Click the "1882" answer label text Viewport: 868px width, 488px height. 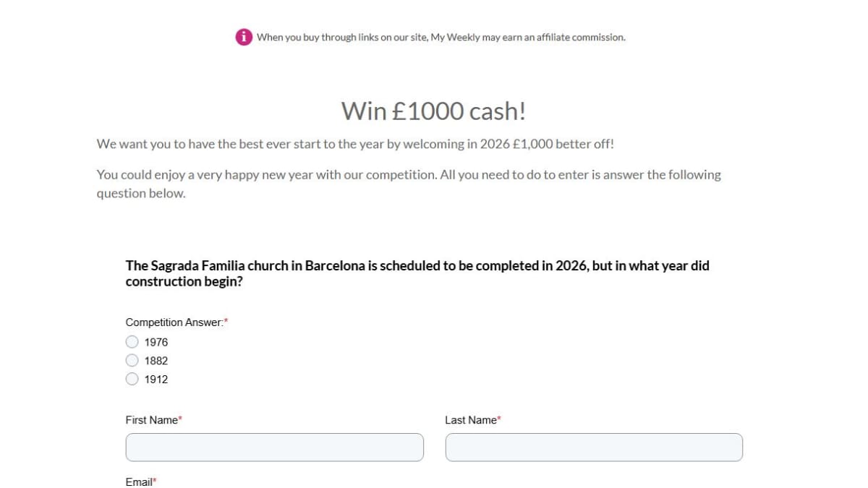coord(156,361)
